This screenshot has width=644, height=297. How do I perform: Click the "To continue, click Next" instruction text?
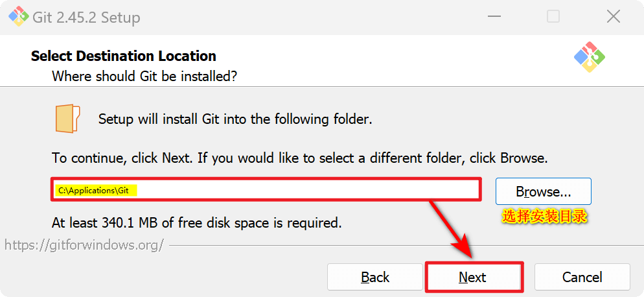[x=300, y=158]
